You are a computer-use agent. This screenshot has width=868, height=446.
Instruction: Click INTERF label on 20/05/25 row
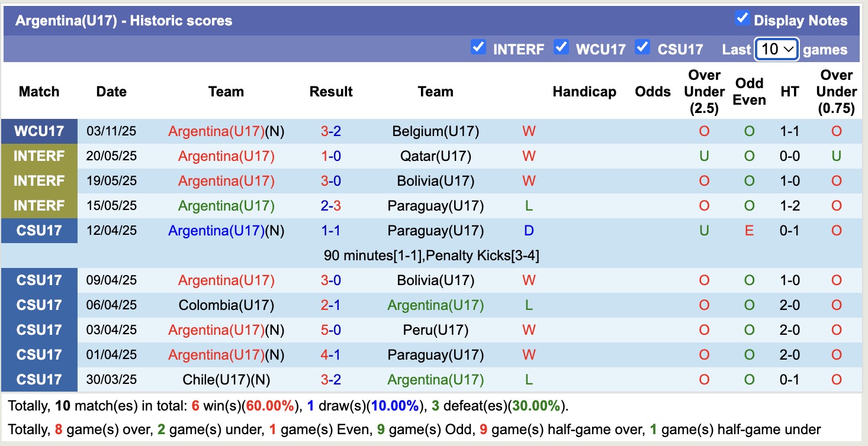tap(39, 156)
